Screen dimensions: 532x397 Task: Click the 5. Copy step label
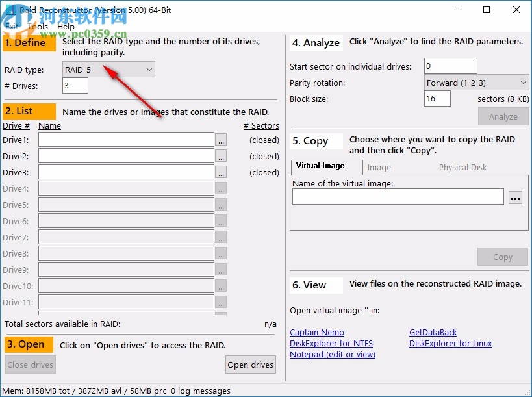click(x=316, y=141)
